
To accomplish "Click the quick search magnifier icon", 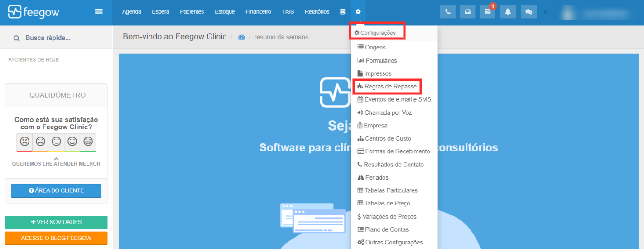I will [x=17, y=38].
